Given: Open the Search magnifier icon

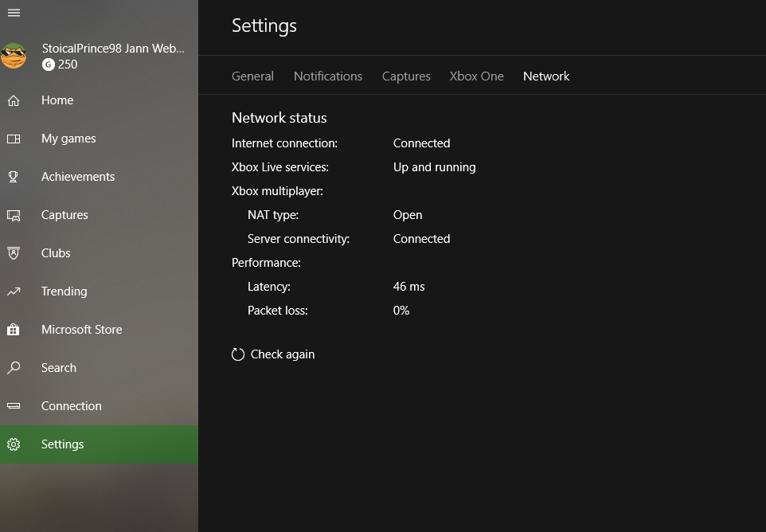Looking at the screenshot, I should click(x=14, y=368).
